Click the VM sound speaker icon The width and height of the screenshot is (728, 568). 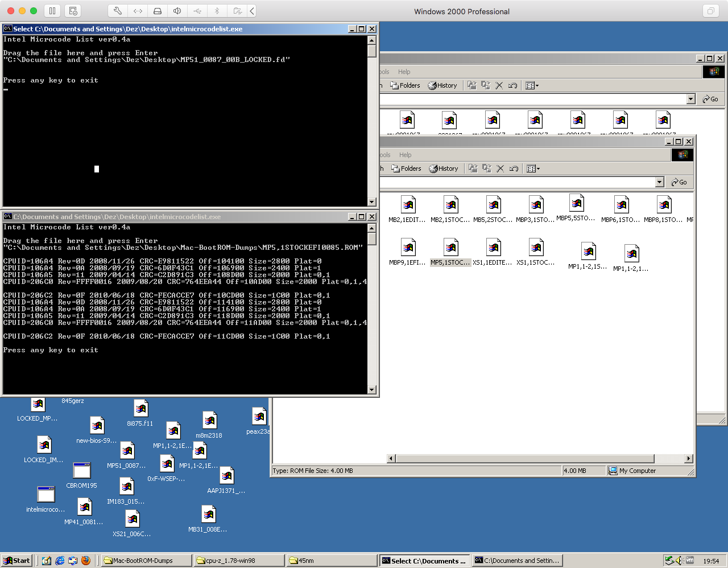point(177,11)
